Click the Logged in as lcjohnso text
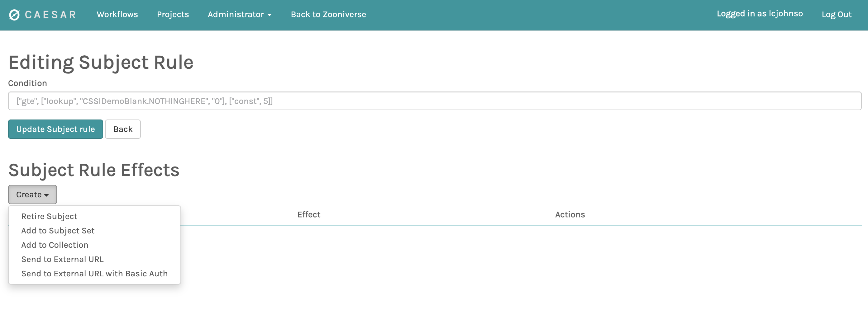The image size is (868, 333). 759,14
